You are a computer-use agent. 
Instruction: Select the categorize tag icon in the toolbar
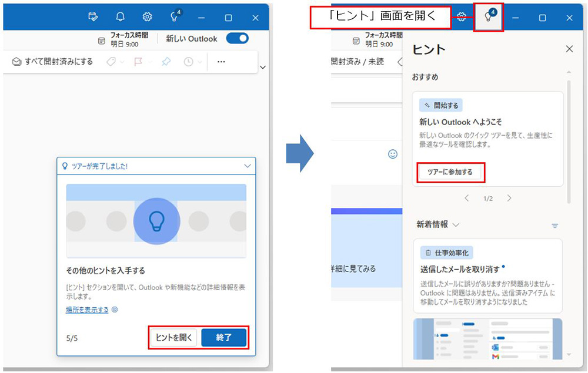pos(110,61)
